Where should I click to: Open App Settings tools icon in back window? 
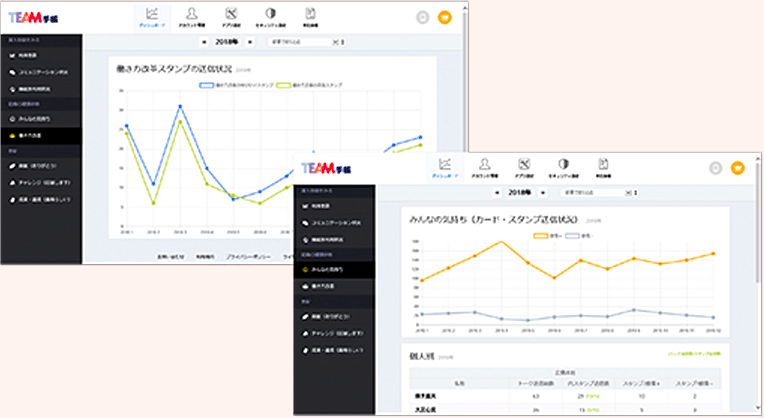coord(229,17)
